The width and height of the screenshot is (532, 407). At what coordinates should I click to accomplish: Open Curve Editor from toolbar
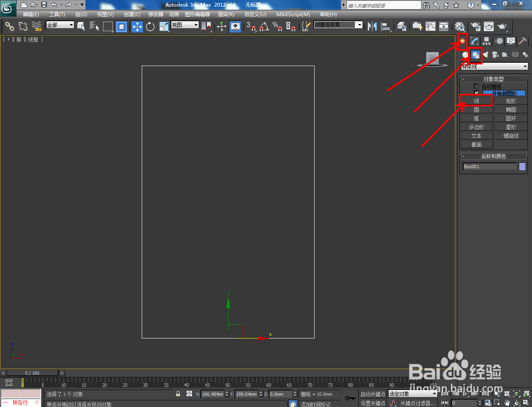click(x=431, y=27)
